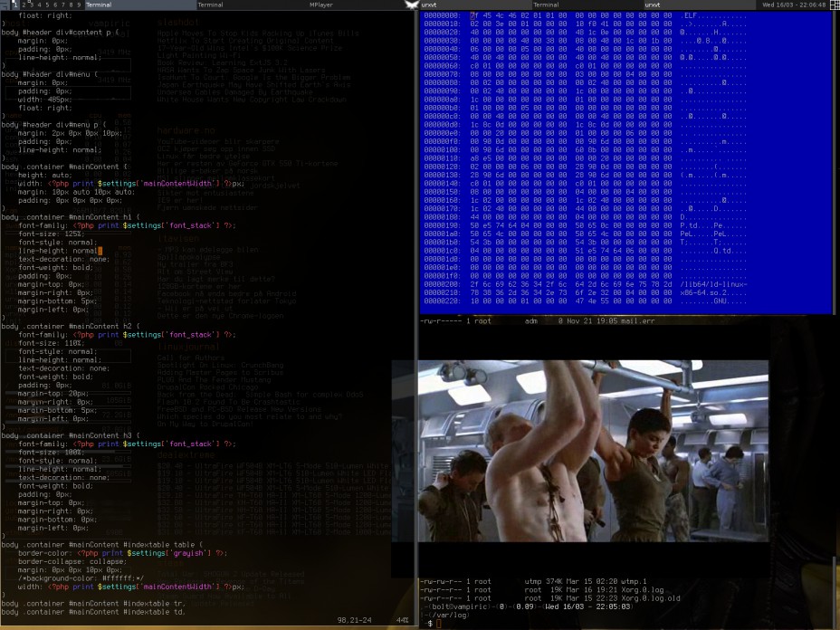Click the selector 'body .container #mainContent h3 {'
Image resolution: width=840 pixels, height=630 pixels.
point(71,435)
